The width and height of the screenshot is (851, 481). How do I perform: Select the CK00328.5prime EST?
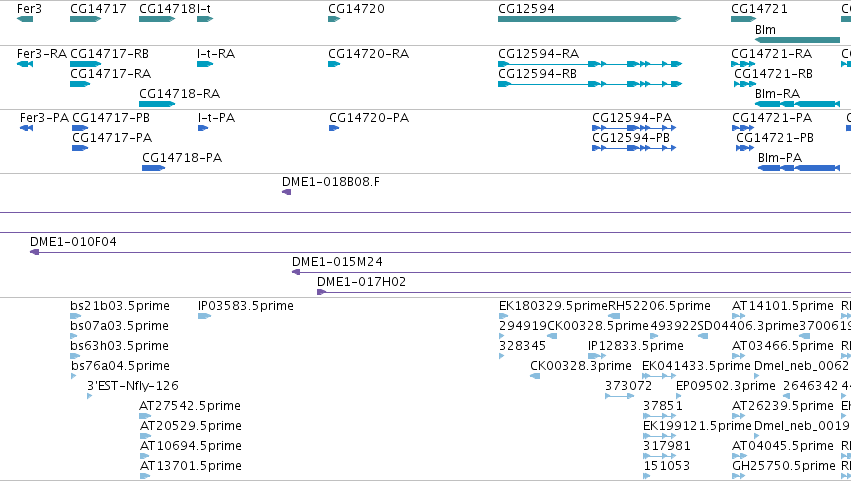point(552,336)
